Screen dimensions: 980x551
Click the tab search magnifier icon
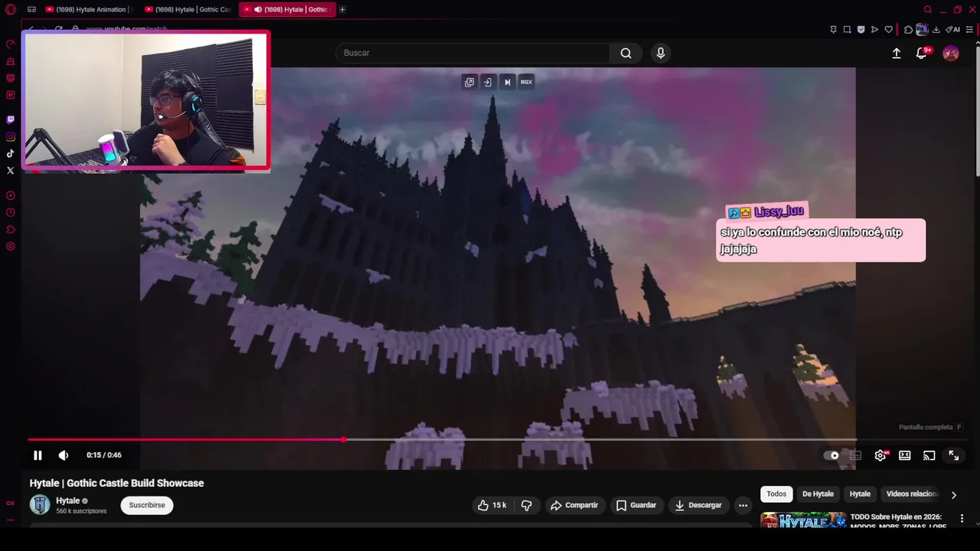[927, 9]
